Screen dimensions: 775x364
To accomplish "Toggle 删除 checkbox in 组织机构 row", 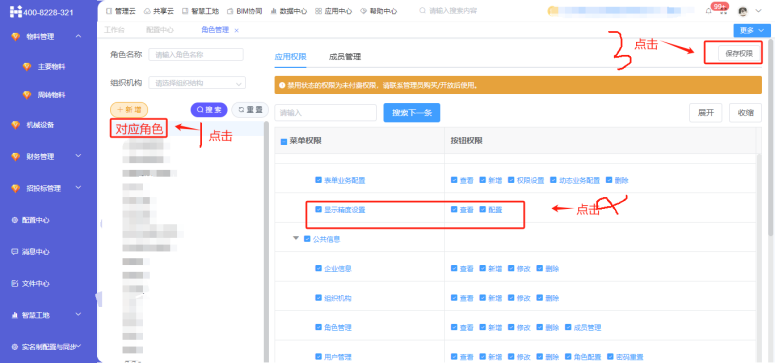I will tap(539, 298).
